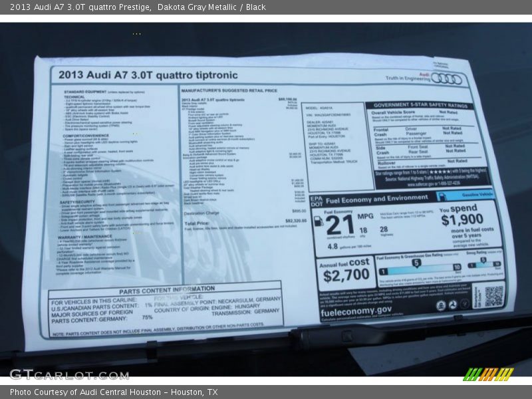Click the Fuel Economy rating marker showing 5
Screen dimensions: 532x399
click(416, 263)
